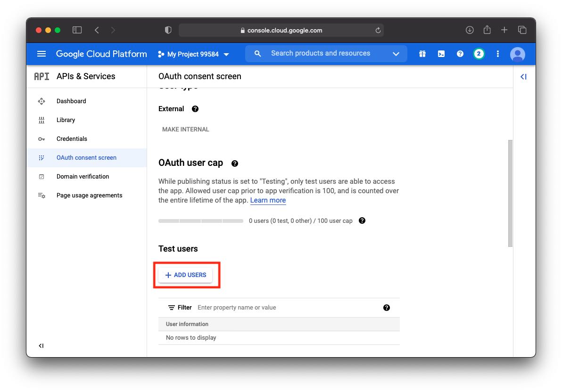
Task: Open the three-dot settings menu in the header
Action: pos(497,54)
